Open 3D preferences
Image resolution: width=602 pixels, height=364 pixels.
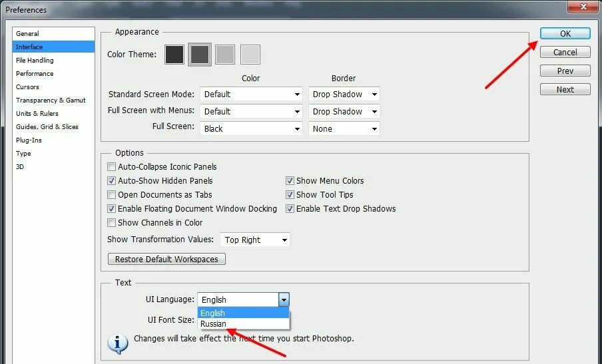click(53, 167)
